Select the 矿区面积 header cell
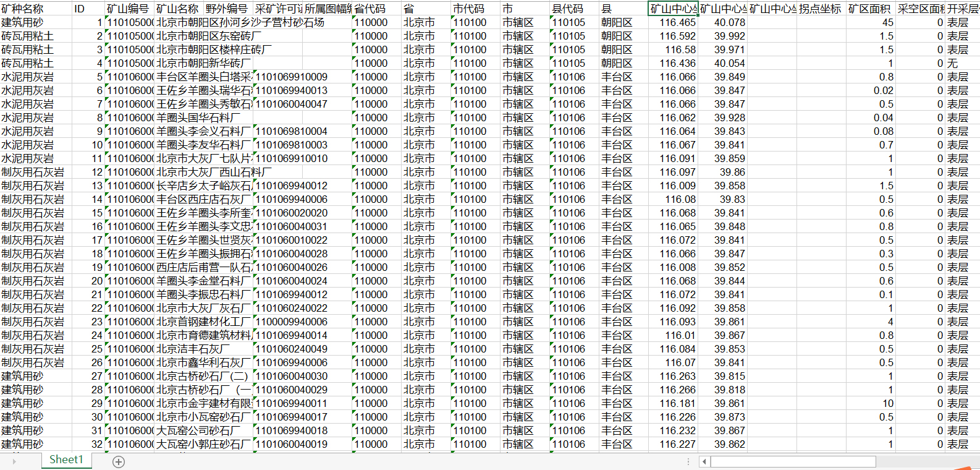Screen dimensions: 980x470 pyautogui.click(x=870, y=9)
